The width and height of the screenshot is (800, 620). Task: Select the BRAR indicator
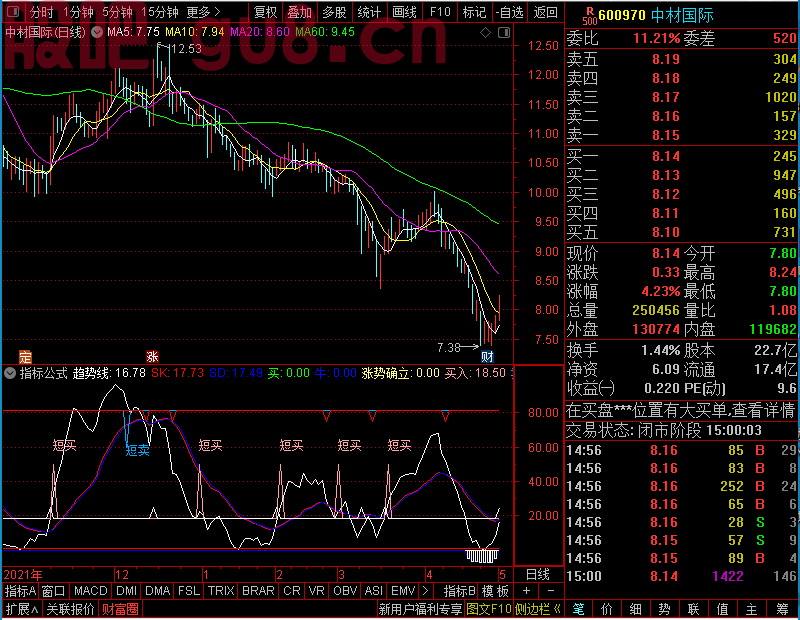coord(258,591)
